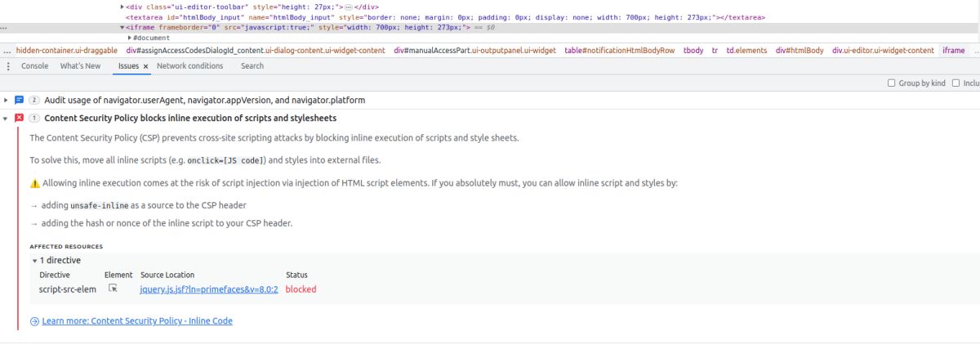
Task: Collapse the Content Security Policy issue
Action: [x=6, y=118]
